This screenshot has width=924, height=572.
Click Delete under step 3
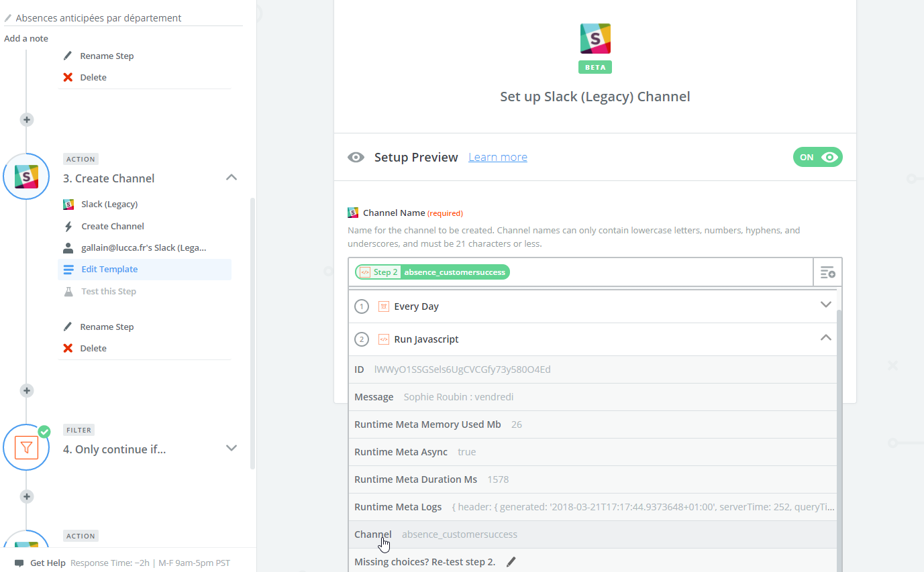93,349
